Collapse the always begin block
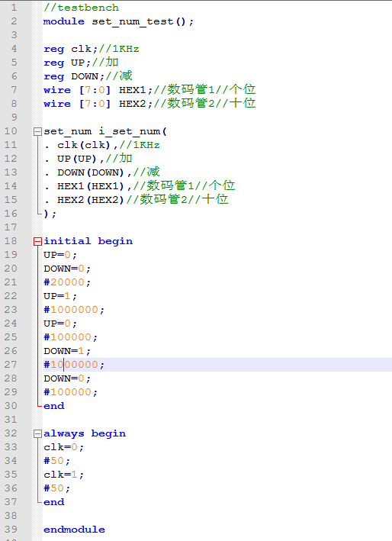392x541 pixels. pos(37,434)
